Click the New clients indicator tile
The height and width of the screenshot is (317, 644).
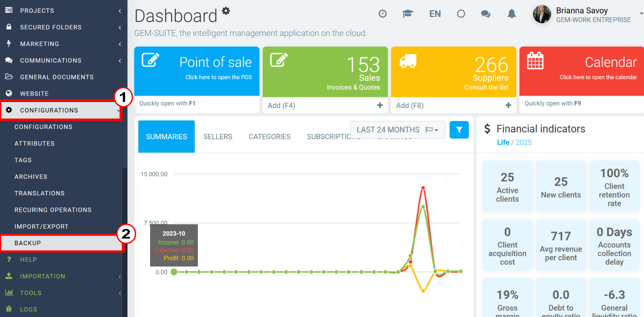[x=561, y=186]
